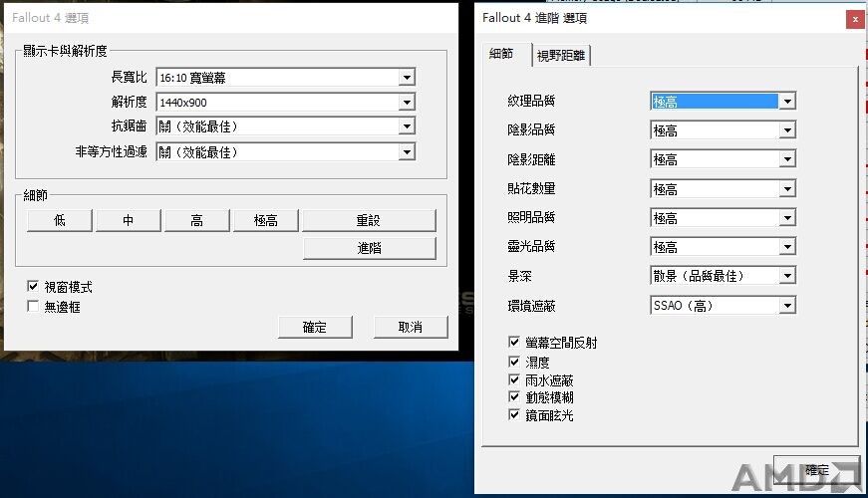Toggle the 螢幕空間反射 screen space reflections checkbox
Screen dimensions: 868x498
[513, 342]
